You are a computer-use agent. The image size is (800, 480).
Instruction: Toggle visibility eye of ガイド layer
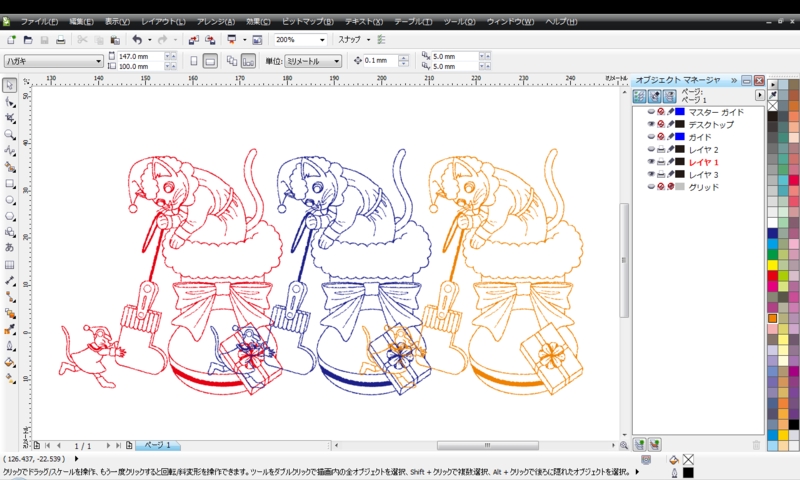pos(651,137)
